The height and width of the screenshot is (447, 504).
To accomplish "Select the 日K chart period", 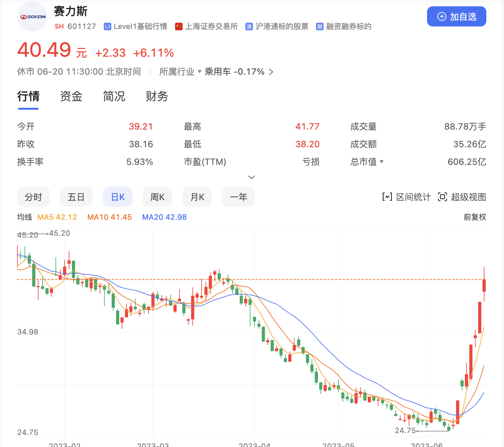I will click(118, 197).
